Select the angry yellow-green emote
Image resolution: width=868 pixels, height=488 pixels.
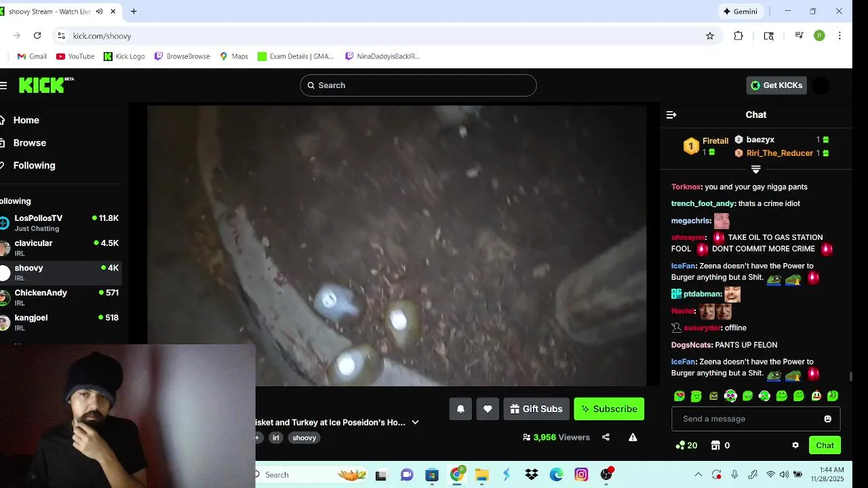coord(713,396)
